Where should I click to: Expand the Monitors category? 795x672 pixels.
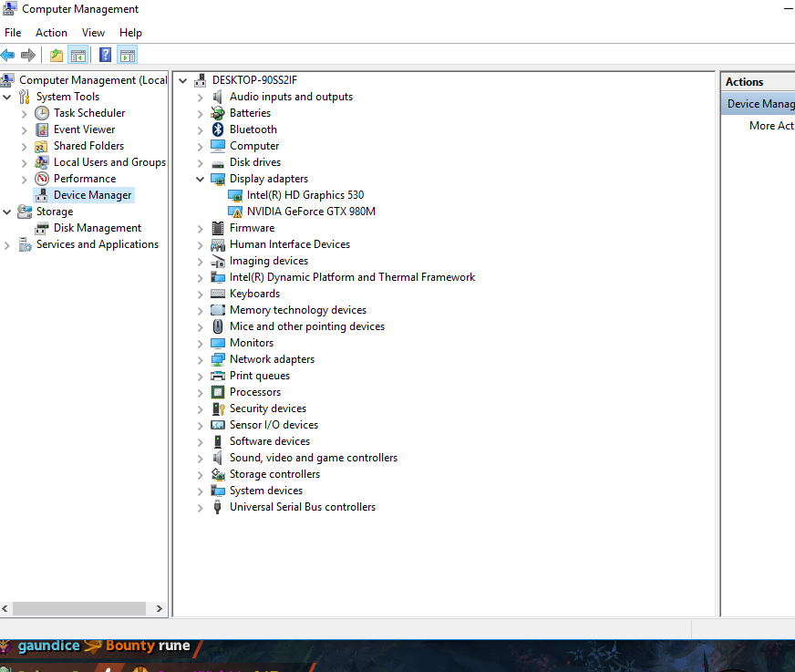[x=201, y=344]
